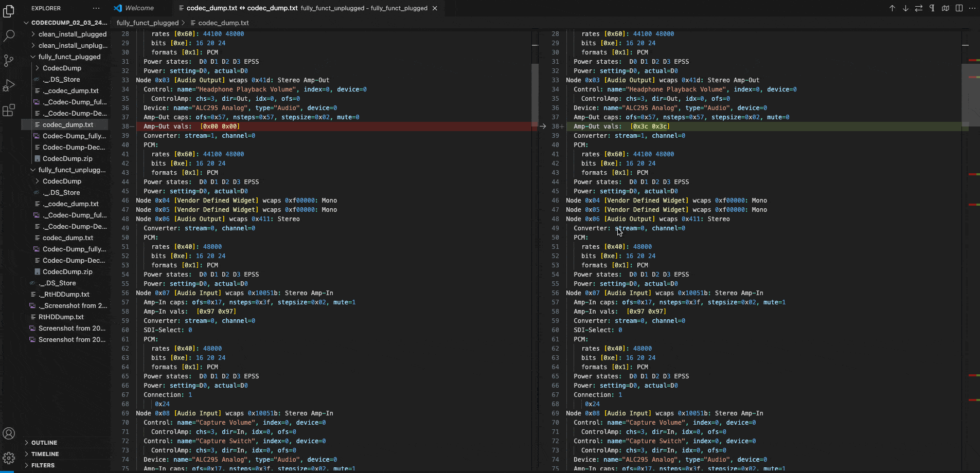Viewport: 980px width, 473px height.
Task: Open the Run and Debug view
Action: click(x=9, y=85)
